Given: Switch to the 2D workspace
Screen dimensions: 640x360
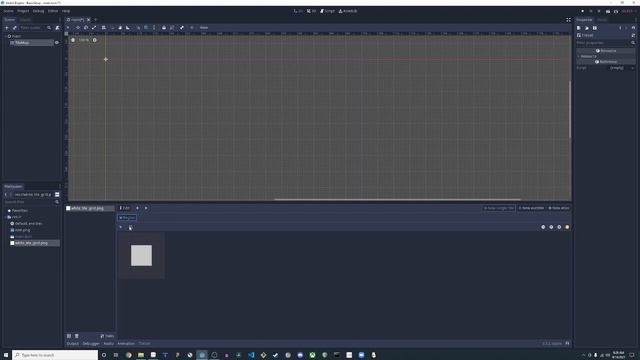Looking at the screenshot, I should click(298, 11).
